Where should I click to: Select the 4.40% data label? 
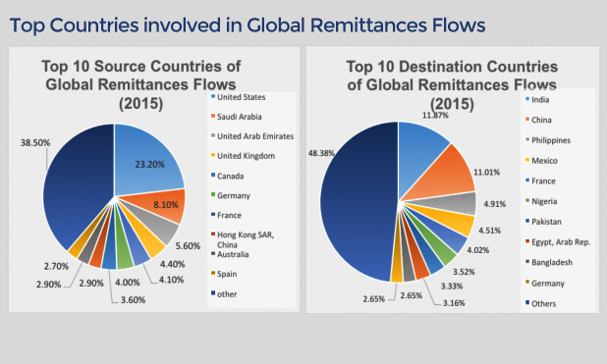(x=172, y=264)
